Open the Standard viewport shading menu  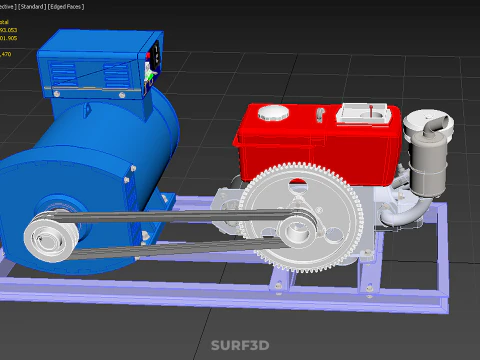coord(32,6)
